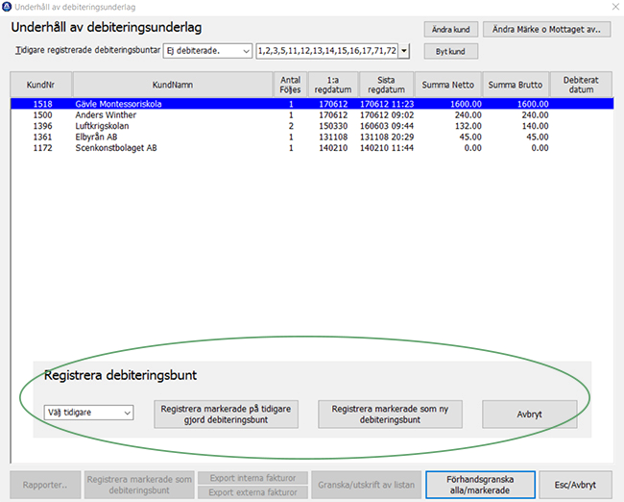
Task: Sort by KundNamn column header
Action: click(173, 85)
